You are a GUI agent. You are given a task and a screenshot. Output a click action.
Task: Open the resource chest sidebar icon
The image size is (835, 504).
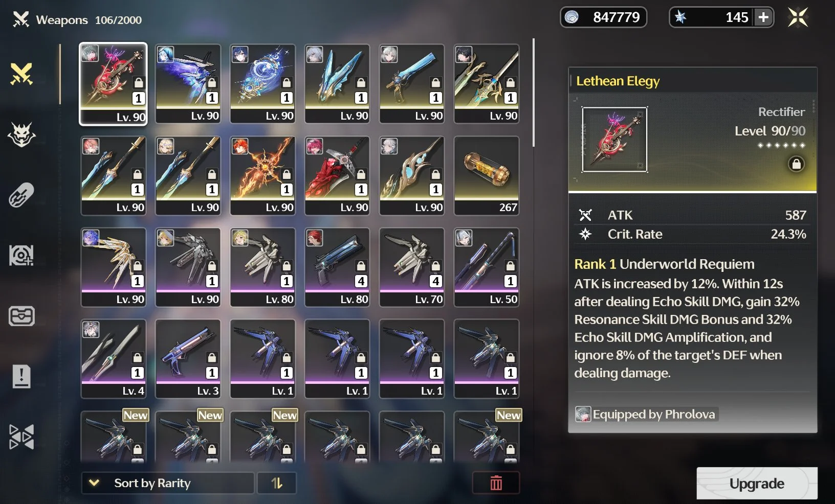coord(21,316)
